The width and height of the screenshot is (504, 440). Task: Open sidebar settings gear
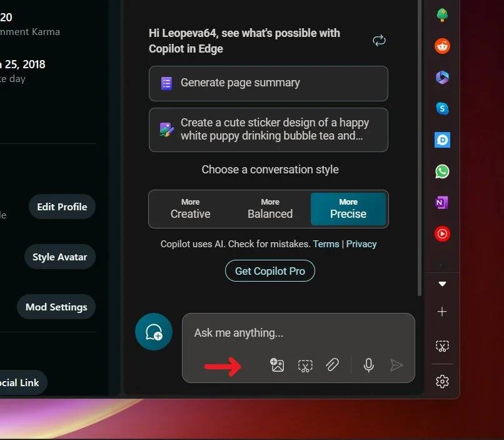(442, 381)
